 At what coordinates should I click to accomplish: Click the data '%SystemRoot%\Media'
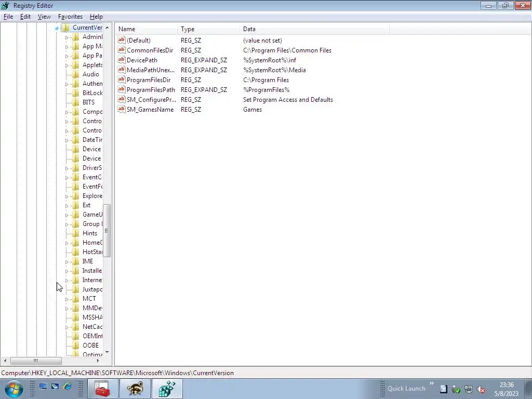pos(274,70)
